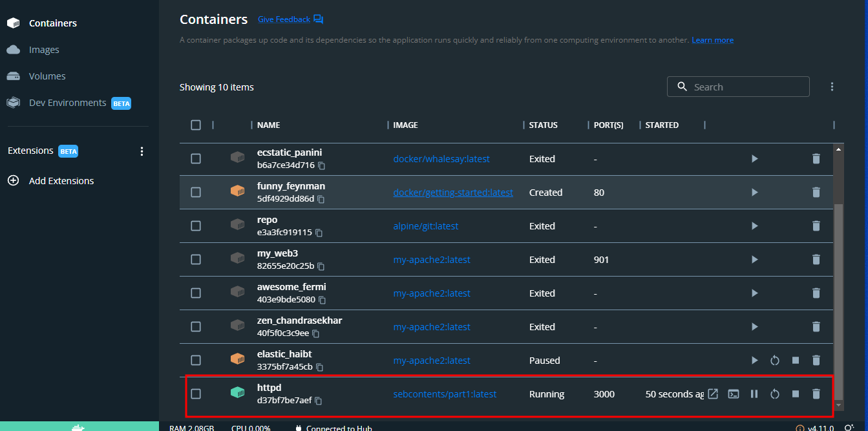Image resolution: width=868 pixels, height=431 pixels.
Task: Delete the zen_chandrasekhar container
Action: [816, 326]
